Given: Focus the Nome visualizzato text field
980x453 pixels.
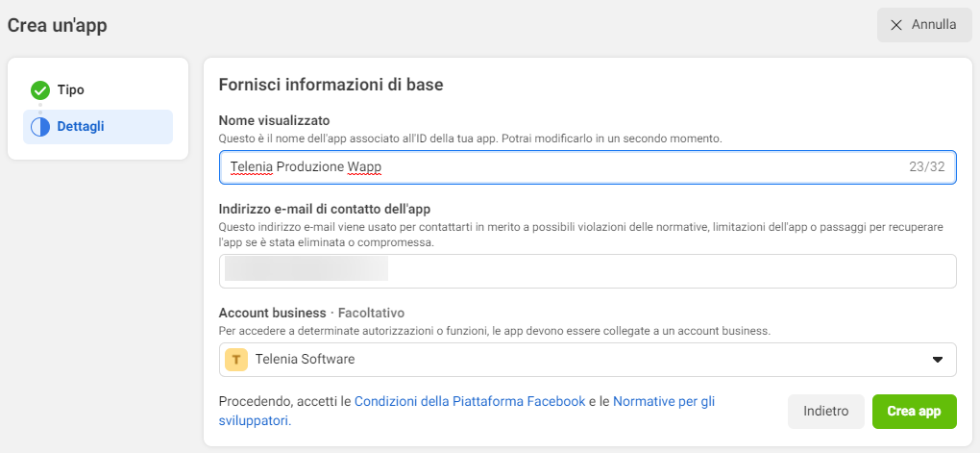Looking at the screenshot, I should [587, 167].
